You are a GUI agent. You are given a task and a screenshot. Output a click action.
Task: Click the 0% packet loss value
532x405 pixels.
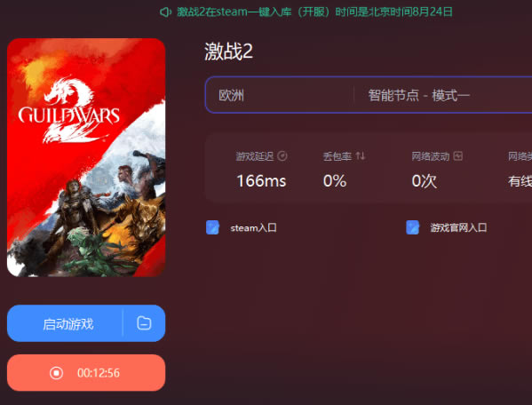point(335,181)
